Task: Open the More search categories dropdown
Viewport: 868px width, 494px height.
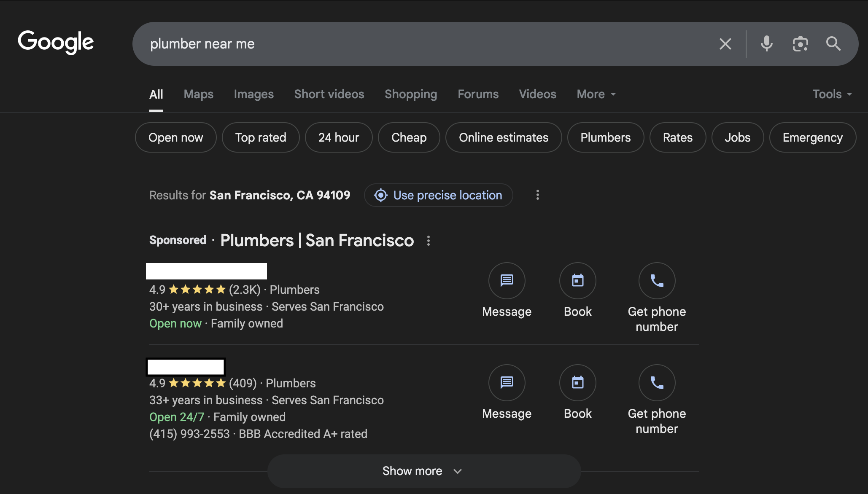Action: (596, 94)
